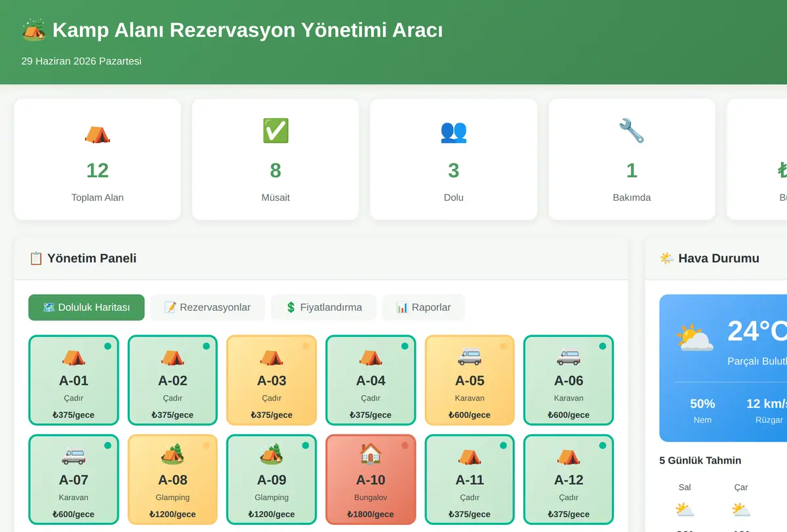Click the orange status dot on A-05
The image size is (787, 532).
[504, 346]
